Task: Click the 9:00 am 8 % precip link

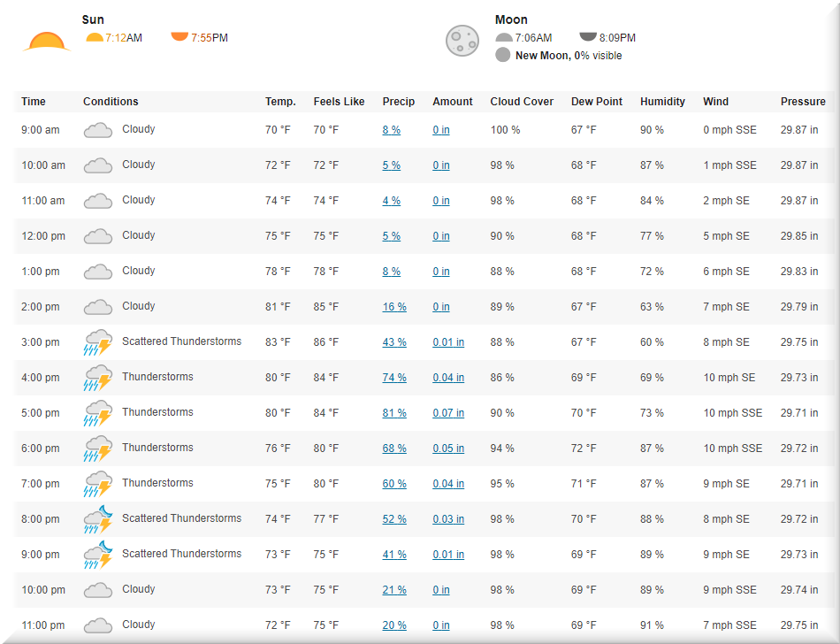Action: pyautogui.click(x=391, y=130)
